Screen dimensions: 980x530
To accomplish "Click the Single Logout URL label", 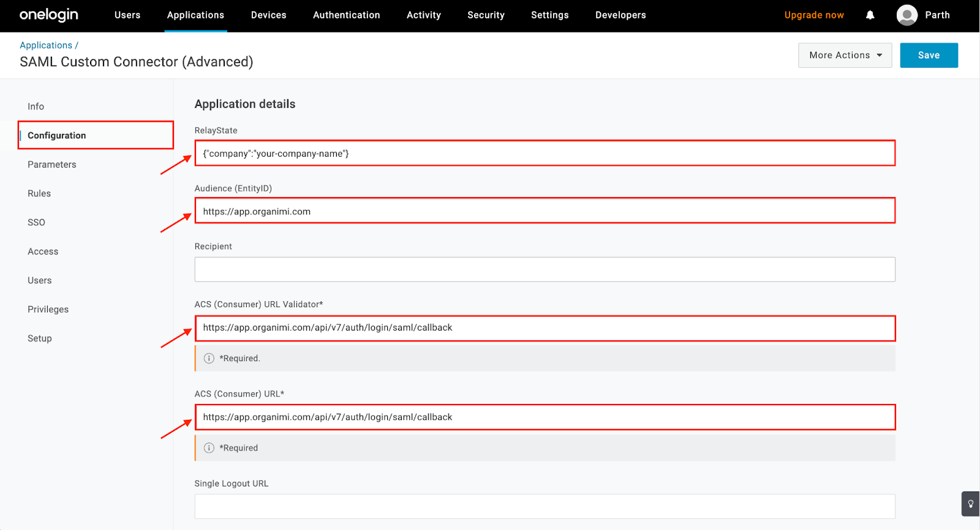I will [232, 483].
